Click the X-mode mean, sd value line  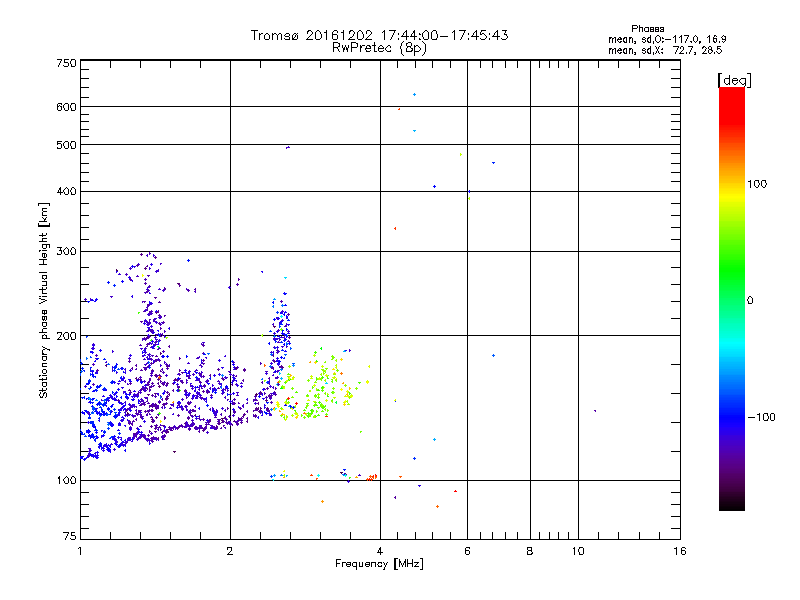coord(665,50)
